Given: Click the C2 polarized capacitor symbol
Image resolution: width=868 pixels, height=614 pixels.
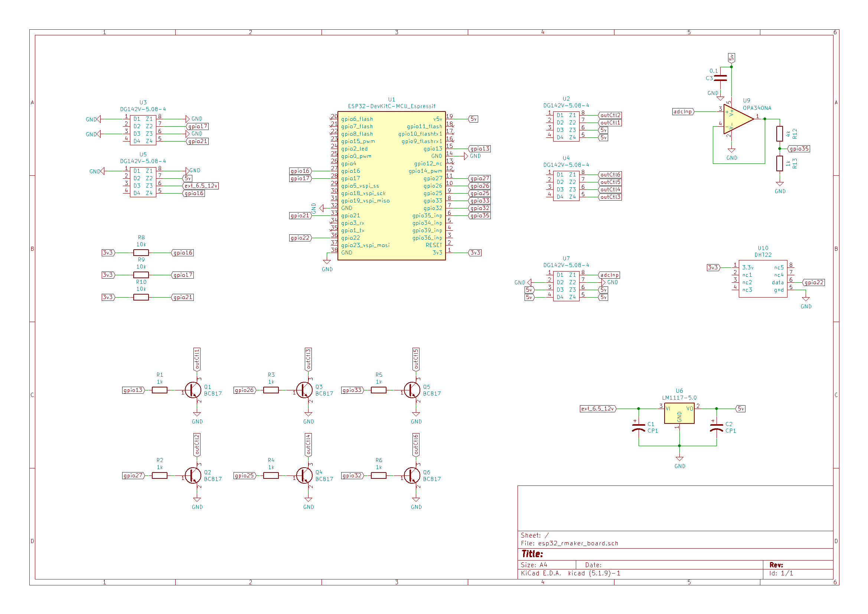Looking at the screenshot, I should pyautogui.click(x=717, y=428).
